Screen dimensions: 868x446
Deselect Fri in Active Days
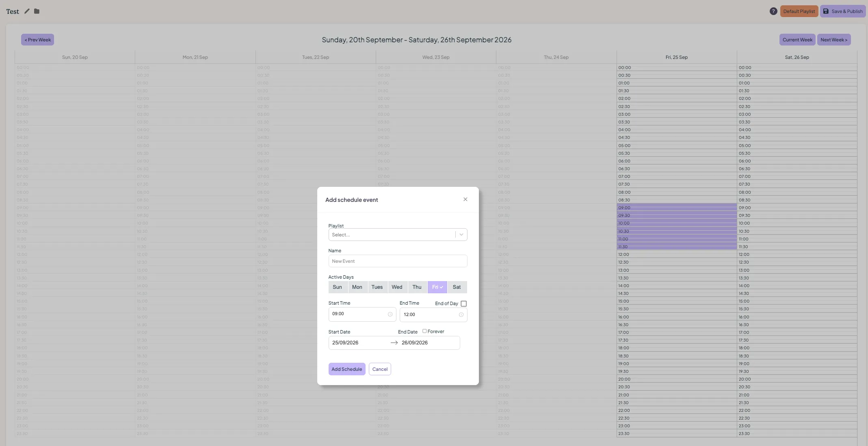coord(437,287)
